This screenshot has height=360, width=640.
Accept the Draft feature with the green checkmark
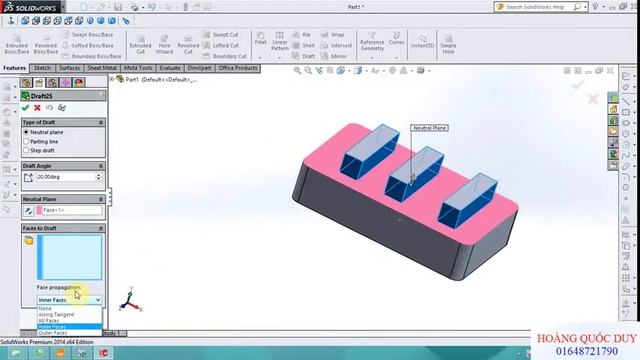(25, 108)
